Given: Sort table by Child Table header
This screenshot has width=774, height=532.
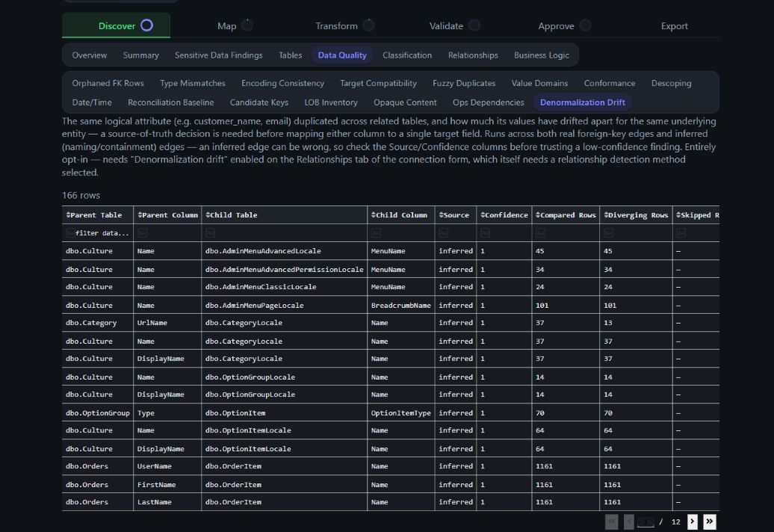Looking at the screenshot, I should pyautogui.click(x=232, y=215).
